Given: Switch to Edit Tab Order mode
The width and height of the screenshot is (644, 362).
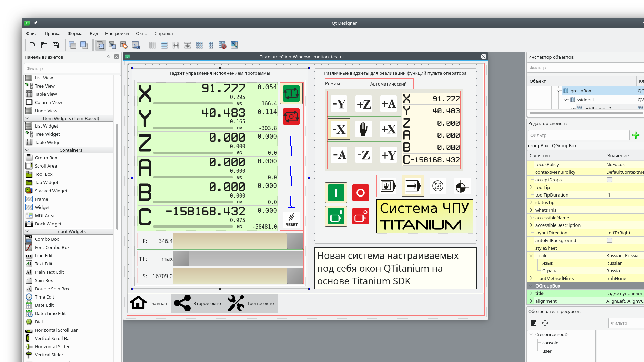Looking at the screenshot, I should (x=136, y=45).
